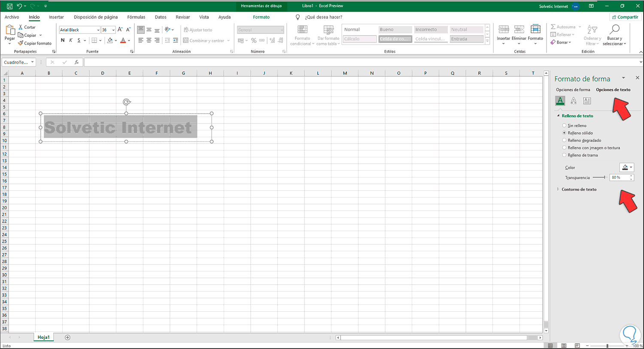Viewport: 644px width, 349px height.
Task: Center text horizontally in the Alineación group
Action: pos(149,40)
